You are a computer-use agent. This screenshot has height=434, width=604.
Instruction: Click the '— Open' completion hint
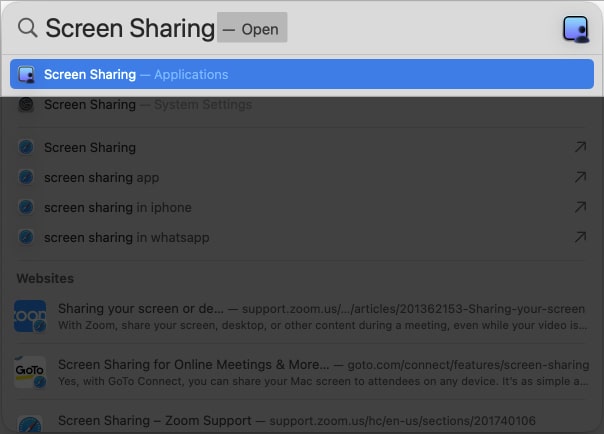pyautogui.click(x=252, y=27)
